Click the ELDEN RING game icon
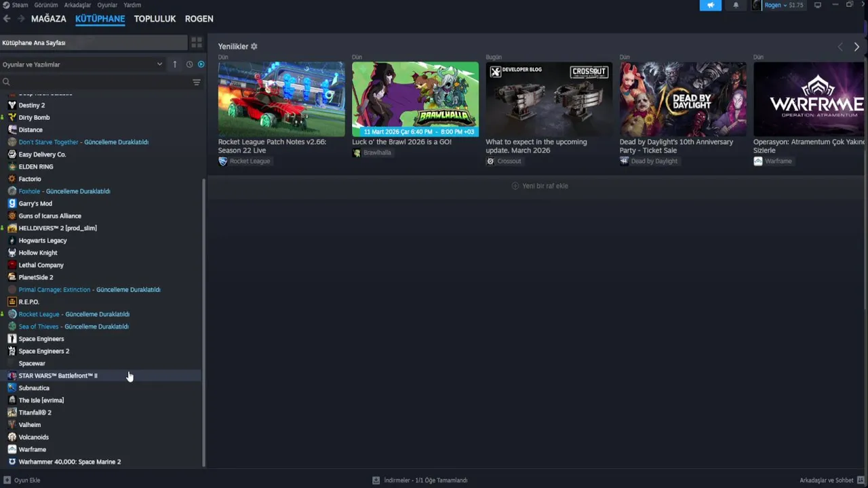Image resolution: width=868 pixels, height=488 pixels. tap(12, 167)
